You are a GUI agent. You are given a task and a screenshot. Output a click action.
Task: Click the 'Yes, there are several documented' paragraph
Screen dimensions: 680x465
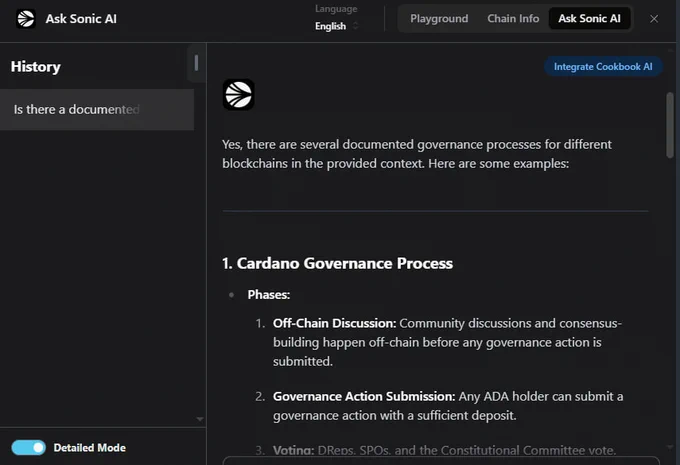[x=417, y=154]
